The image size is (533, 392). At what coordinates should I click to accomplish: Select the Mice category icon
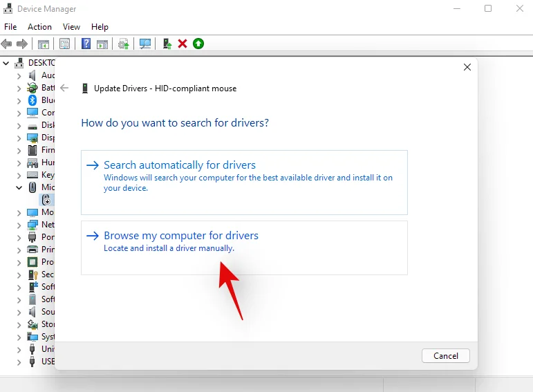click(32, 187)
